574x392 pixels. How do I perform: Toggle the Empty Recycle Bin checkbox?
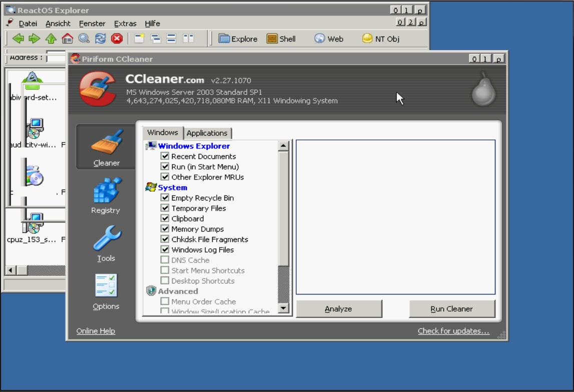pos(165,198)
